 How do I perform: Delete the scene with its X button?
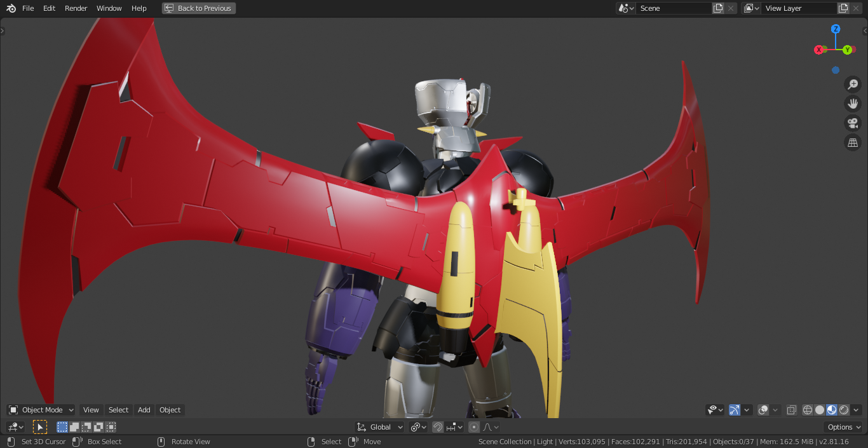pyautogui.click(x=731, y=8)
